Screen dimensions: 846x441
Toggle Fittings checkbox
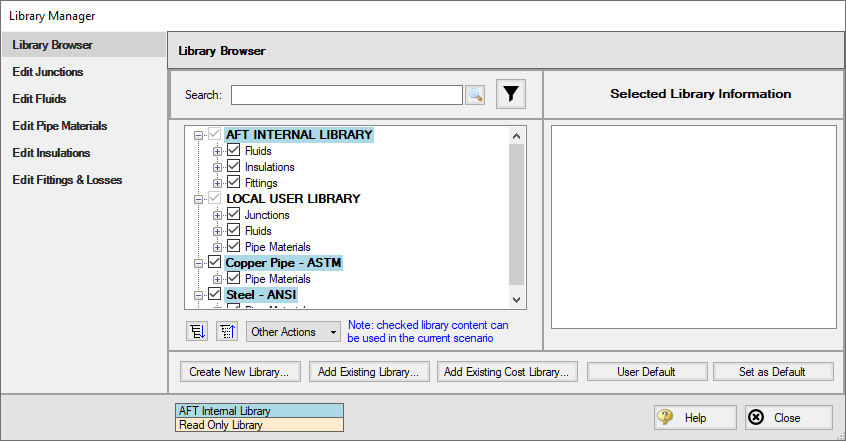(234, 182)
